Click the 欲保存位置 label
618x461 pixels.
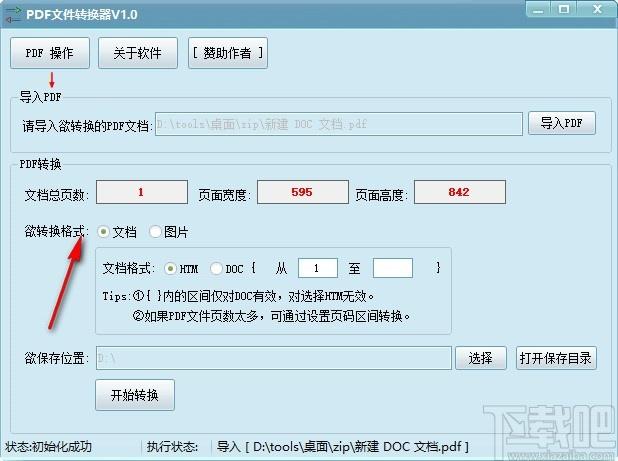pyautogui.click(x=57, y=358)
